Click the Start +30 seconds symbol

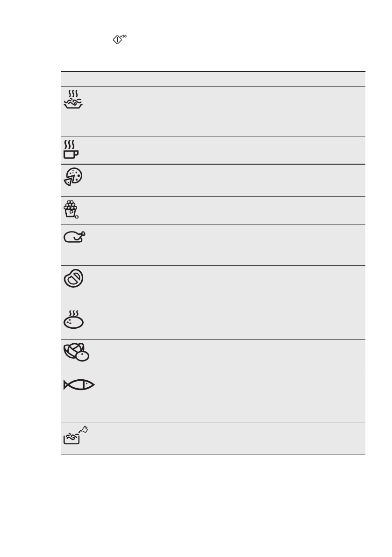pos(120,40)
